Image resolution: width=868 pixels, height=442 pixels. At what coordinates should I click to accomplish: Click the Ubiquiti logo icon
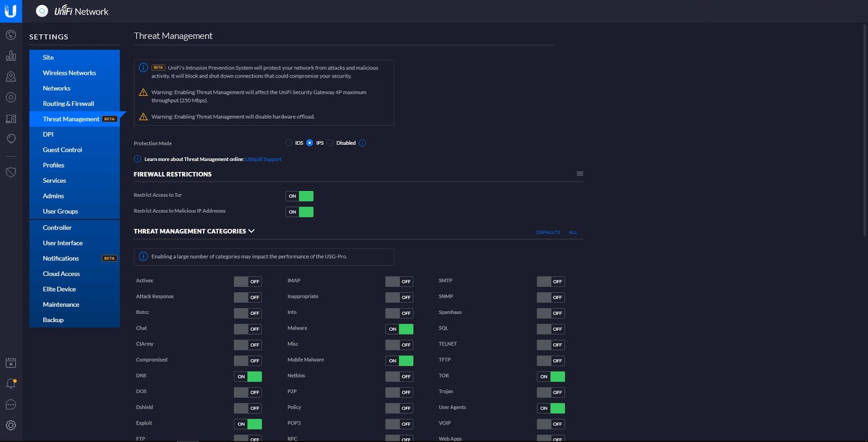11,11
